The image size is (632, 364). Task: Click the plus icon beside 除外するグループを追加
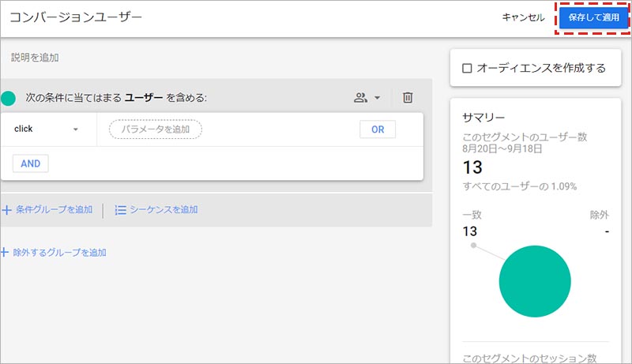pyautogui.click(x=6, y=253)
